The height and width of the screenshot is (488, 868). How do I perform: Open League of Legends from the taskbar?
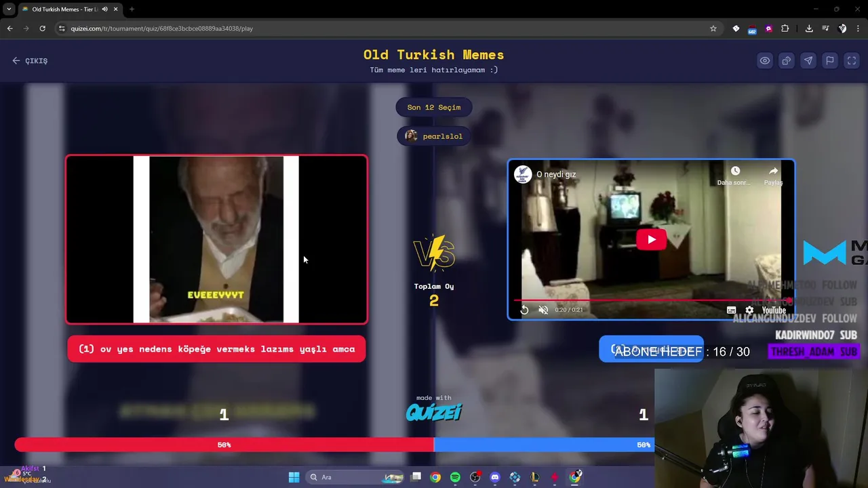pos(535,477)
